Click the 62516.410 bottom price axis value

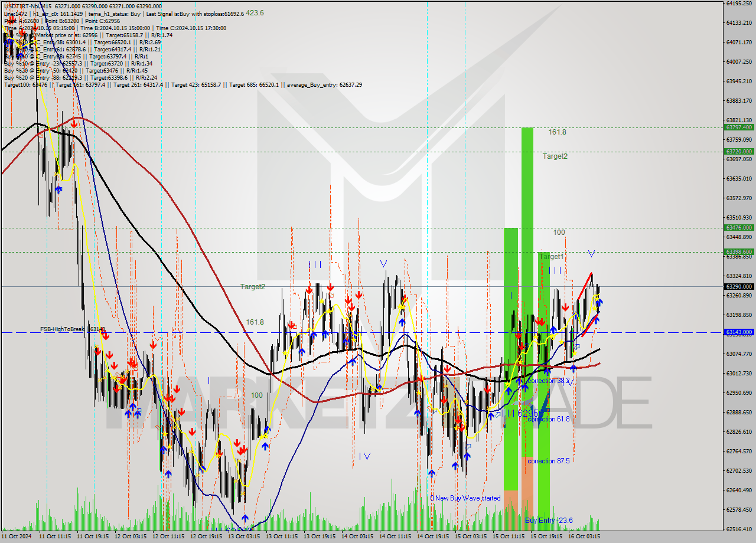point(738,529)
